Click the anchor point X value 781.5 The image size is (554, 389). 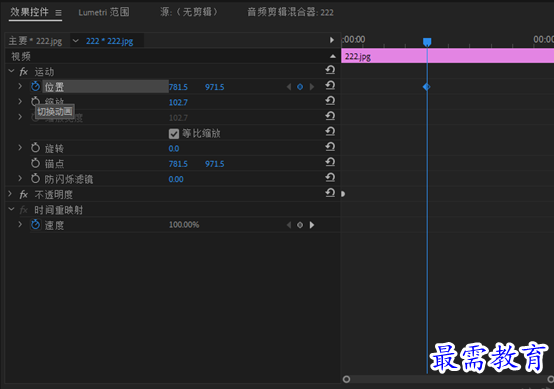178,164
